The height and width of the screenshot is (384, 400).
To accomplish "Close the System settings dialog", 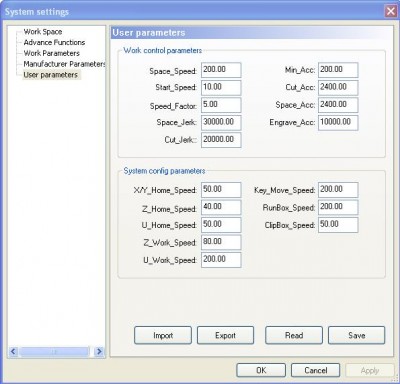I will click(x=391, y=12).
